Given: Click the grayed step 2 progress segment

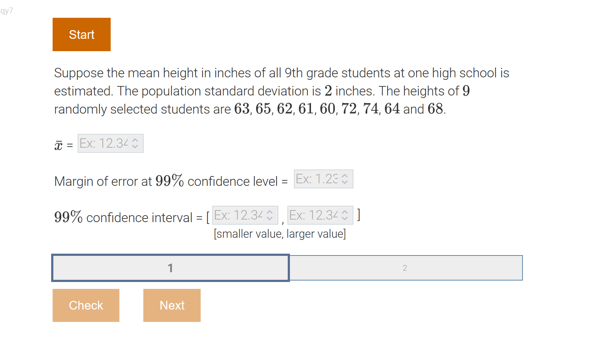Looking at the screenshot, I should [405, 268].
